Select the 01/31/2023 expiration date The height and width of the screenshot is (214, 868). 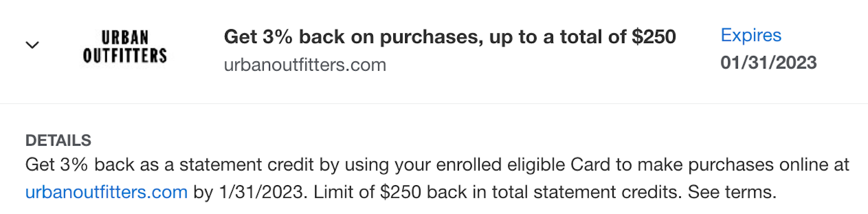[x=768, y=62]
